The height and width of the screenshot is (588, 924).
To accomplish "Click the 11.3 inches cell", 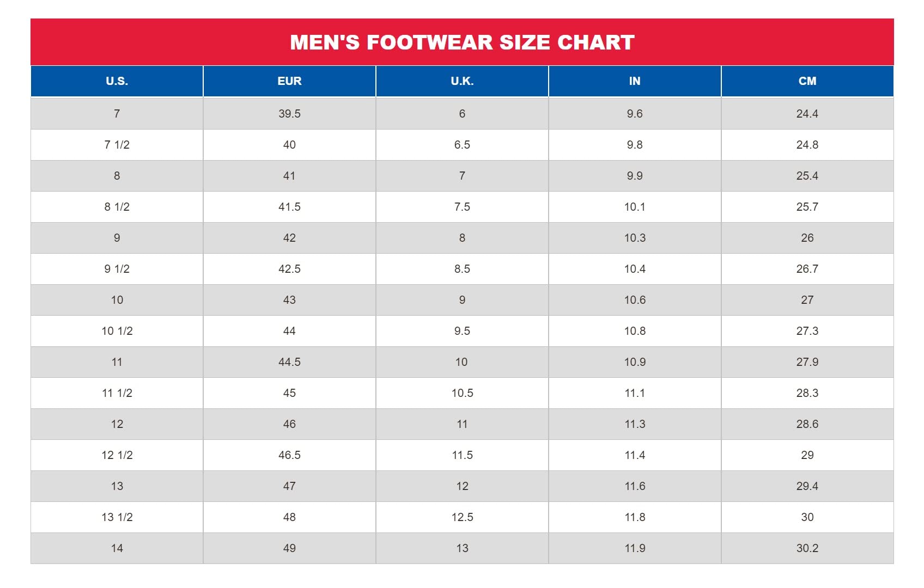I will (635, 424).
